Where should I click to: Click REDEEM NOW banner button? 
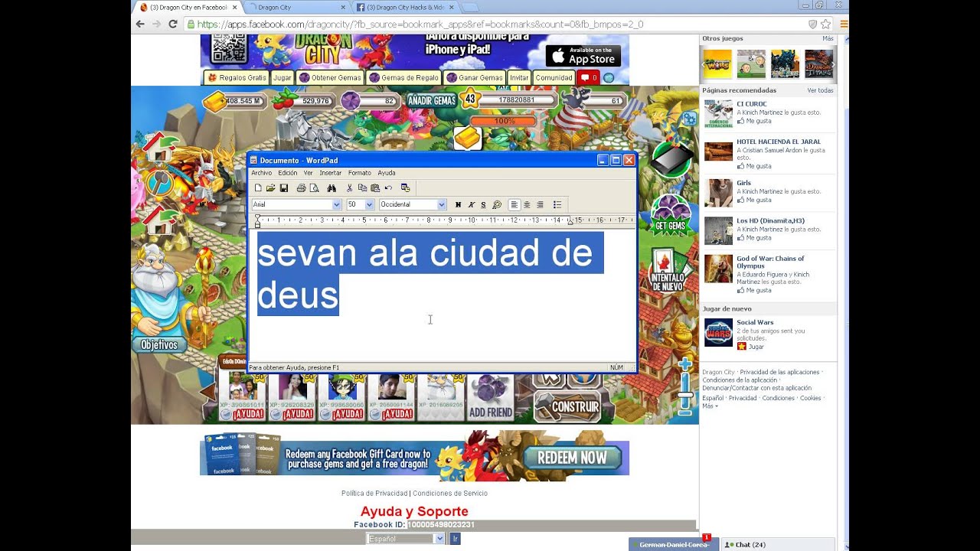pyautogui.click(x=572, y=458)
